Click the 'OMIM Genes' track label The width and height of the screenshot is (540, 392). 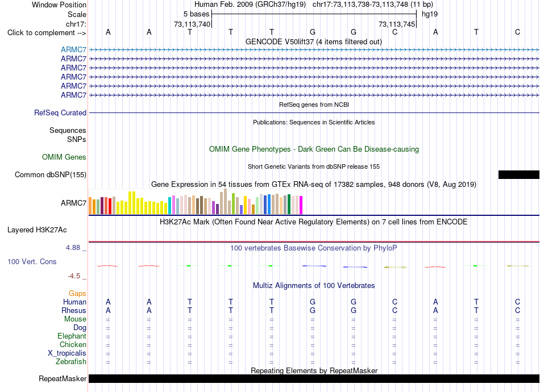[64, 157]
